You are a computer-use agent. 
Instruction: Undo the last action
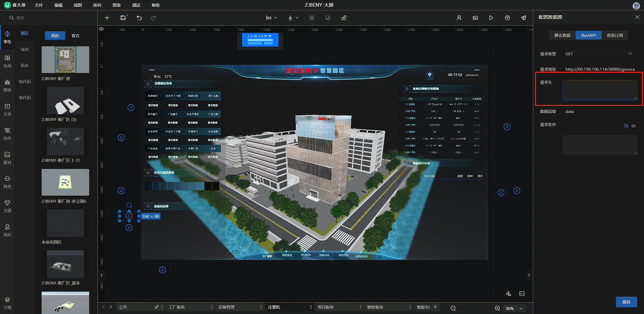(139, 18)
